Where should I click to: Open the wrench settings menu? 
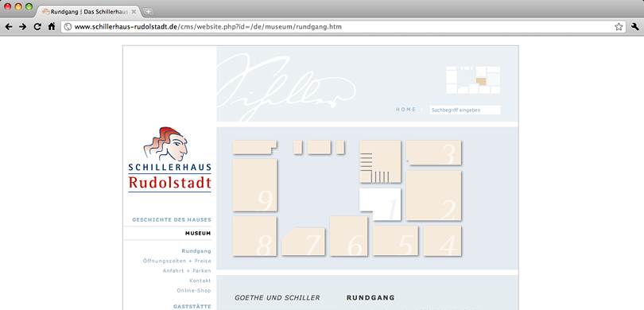click(x=634, y=27)
